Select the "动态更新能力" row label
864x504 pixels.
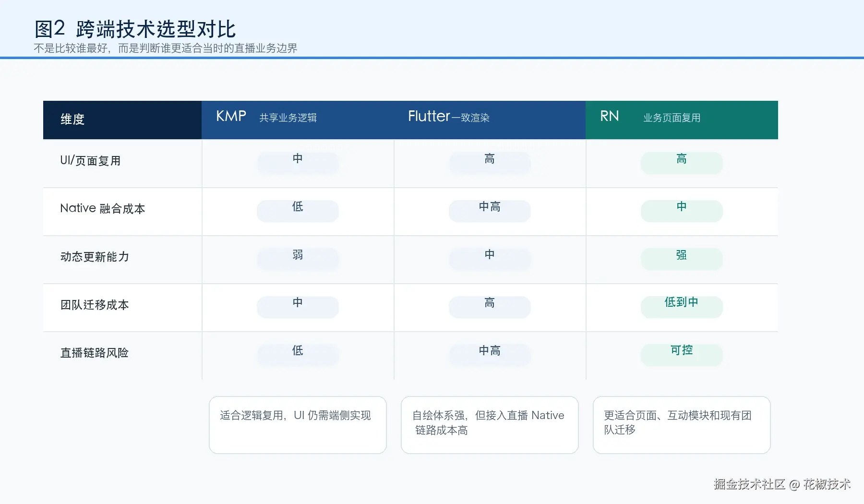click(95, 257)
